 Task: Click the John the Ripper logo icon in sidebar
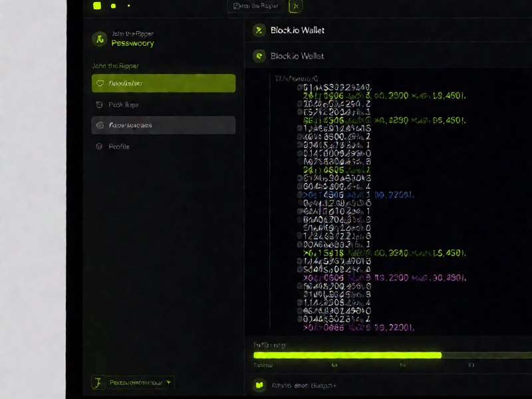tap(100, 39)
